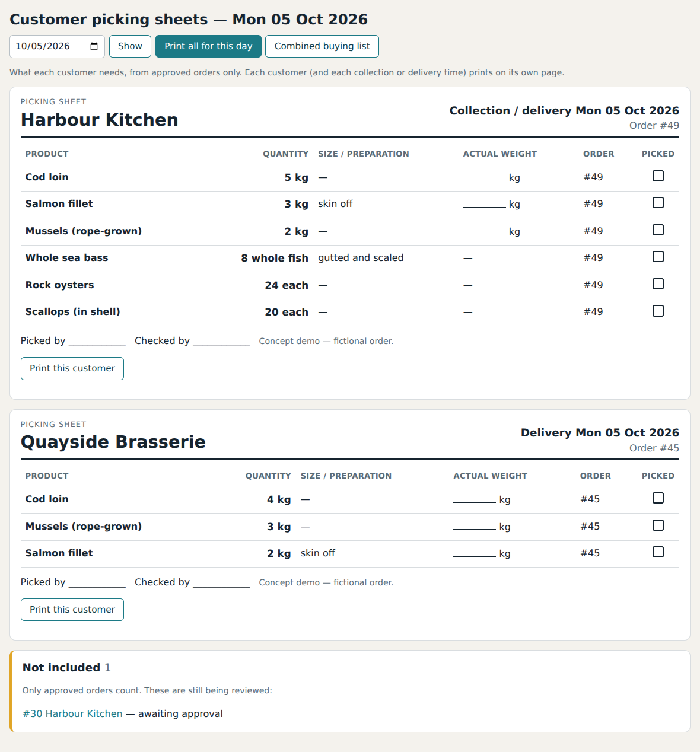Click the 'Not included' heading
This screenshot has width=700, height=752.
point(61,667)
